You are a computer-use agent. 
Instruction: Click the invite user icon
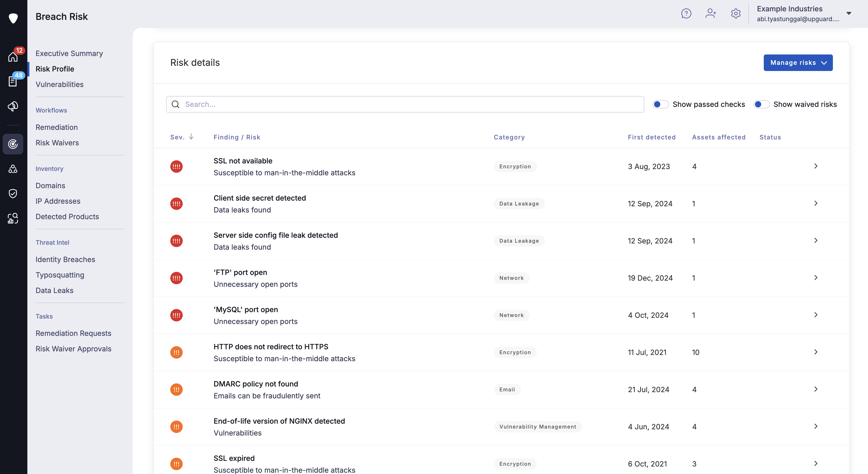point(711,13)
